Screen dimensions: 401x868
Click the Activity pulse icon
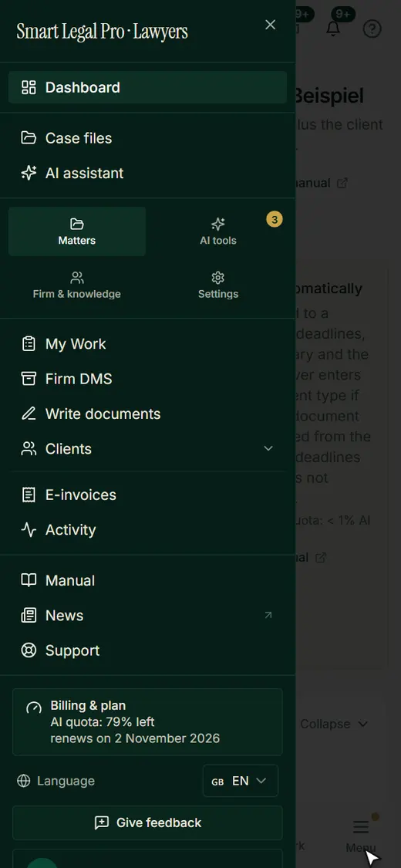tap(29, 529)
